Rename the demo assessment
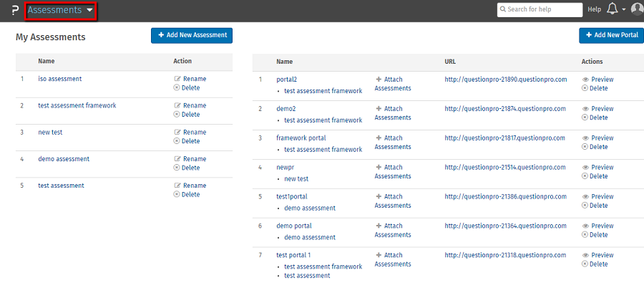Image resolution: width=644 pixels, height=283 pixels. point(190,159)
